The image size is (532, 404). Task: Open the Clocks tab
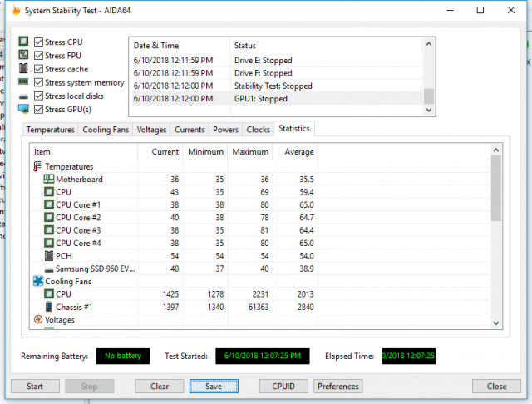tap(258, 130)
